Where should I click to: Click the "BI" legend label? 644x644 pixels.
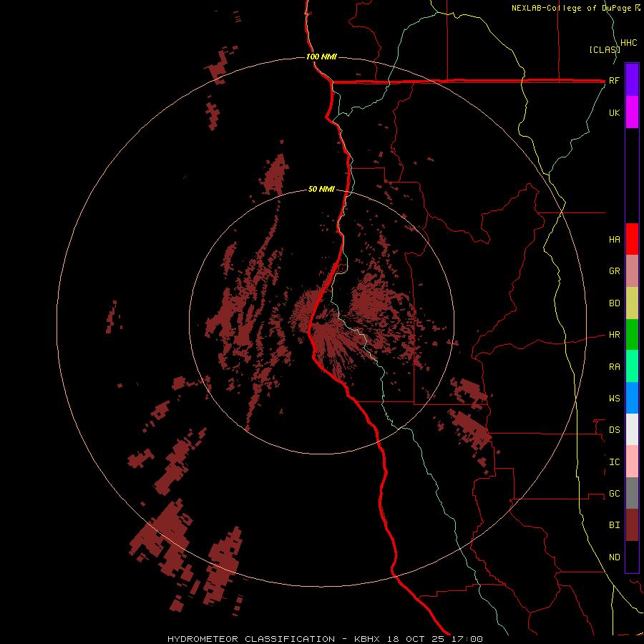(615, 525)
